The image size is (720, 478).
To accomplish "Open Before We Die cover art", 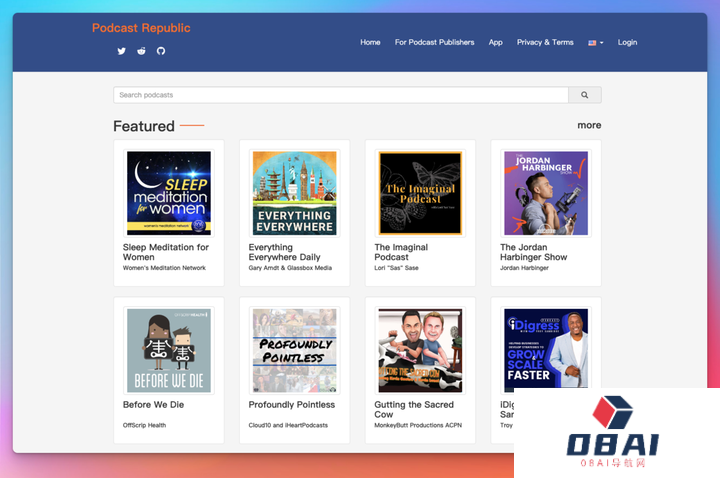I will click(x=169, y=351).
